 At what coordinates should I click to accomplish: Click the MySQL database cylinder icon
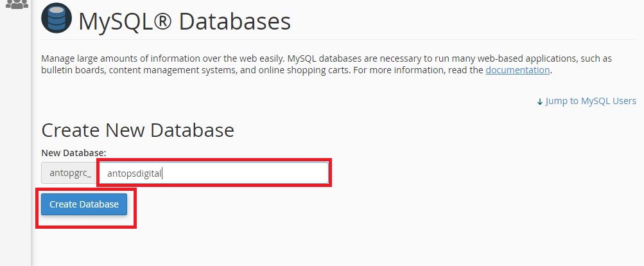57,18
